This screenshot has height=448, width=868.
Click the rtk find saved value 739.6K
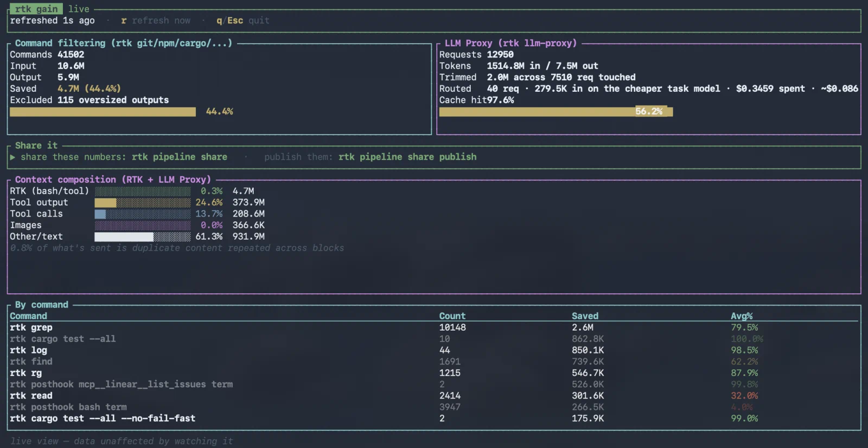coord(588,362)
